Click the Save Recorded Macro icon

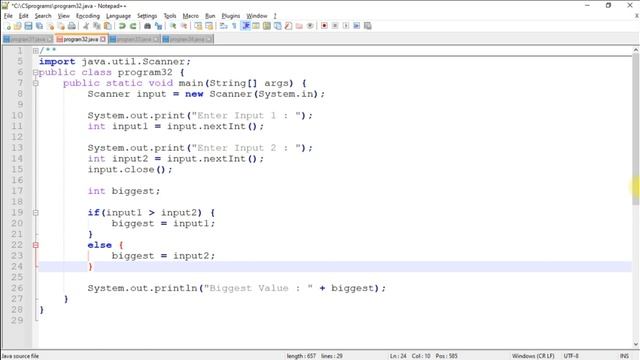point(367,26)
